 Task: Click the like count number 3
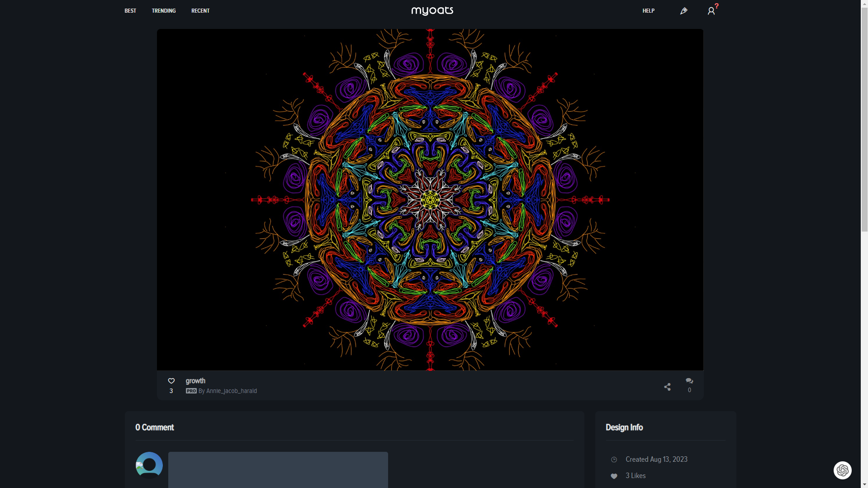click(x=171, y=391)
